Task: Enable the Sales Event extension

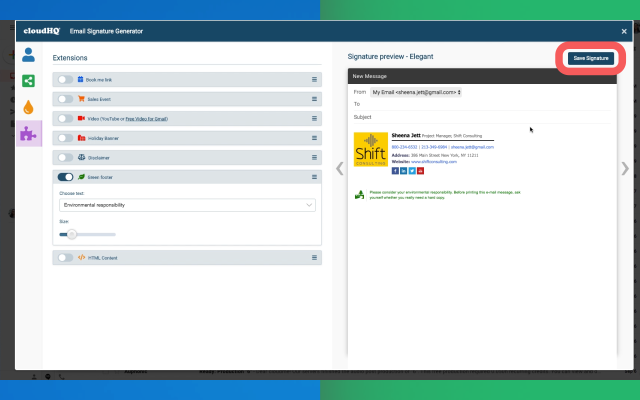Action: click(x=65, y=99)
